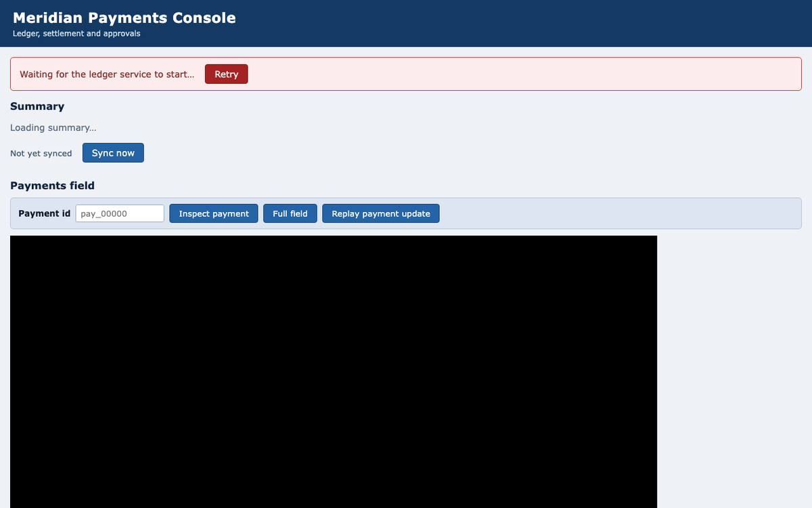812x508 pixels.
Task: Click the 'Loading summary...' text
Action: [53, 128]
